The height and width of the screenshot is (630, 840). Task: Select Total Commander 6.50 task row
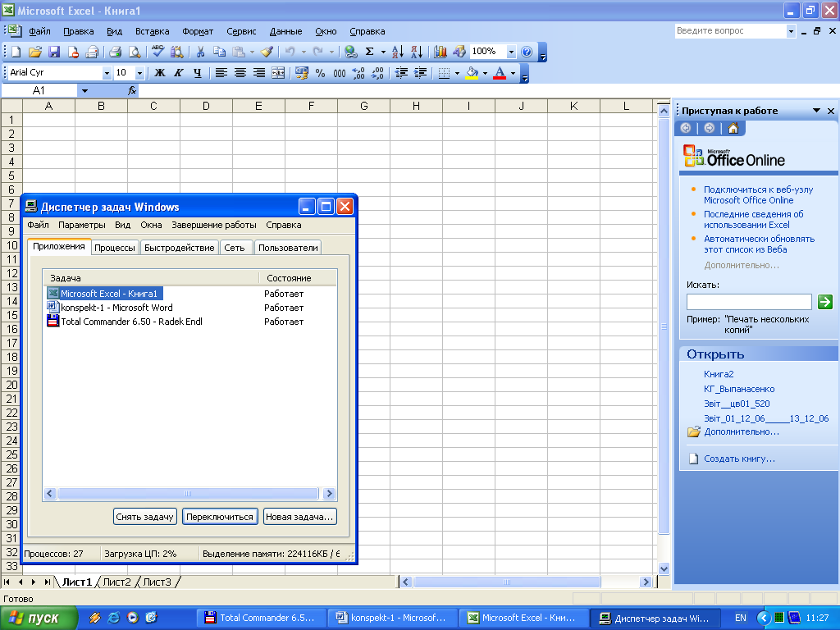(x=189, y=322)
